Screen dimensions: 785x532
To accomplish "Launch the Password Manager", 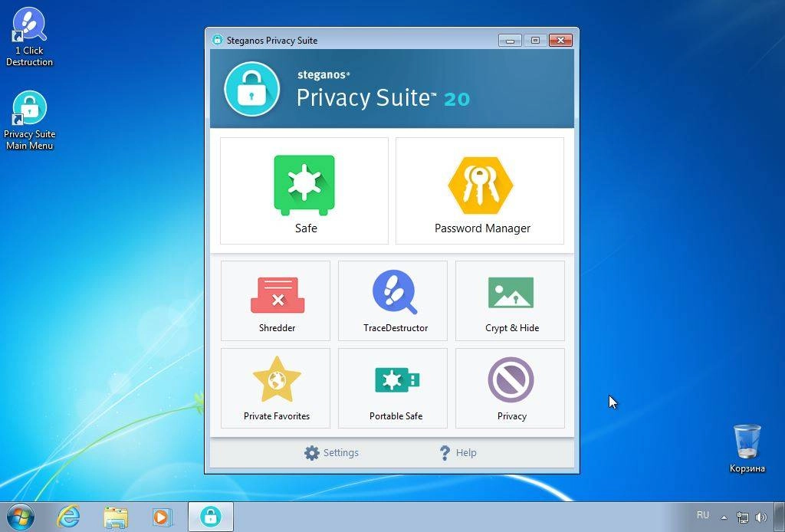I will [480, 191].
